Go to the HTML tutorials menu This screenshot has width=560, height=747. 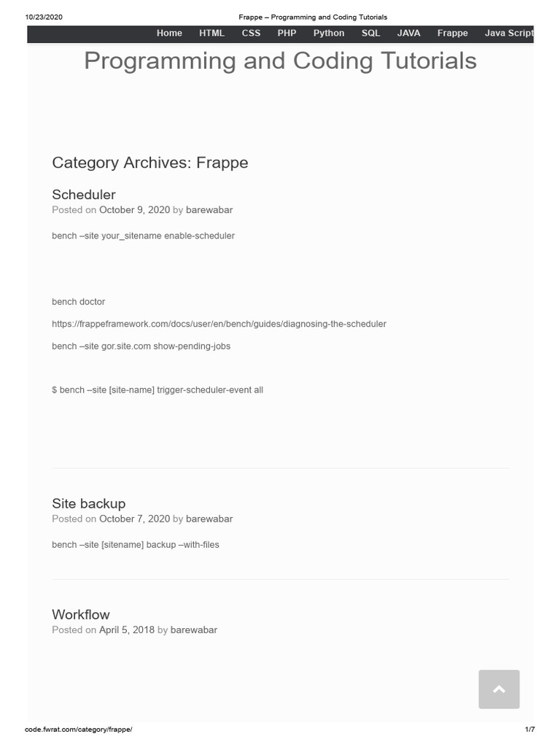(x=211, y=33)
